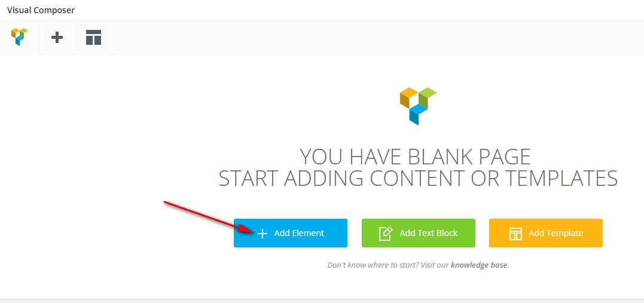Click the YOU HAVE BLANK PAGE heading
The image size is (644, 303).
pyautogui.click(x=415, y=157)
